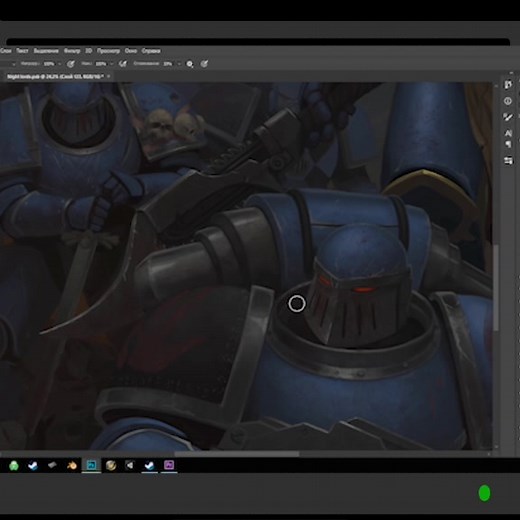Viewport: 520px width, 520px height.
Task: Expand the collapsed panel dock arrows
Action: point(511,72)
